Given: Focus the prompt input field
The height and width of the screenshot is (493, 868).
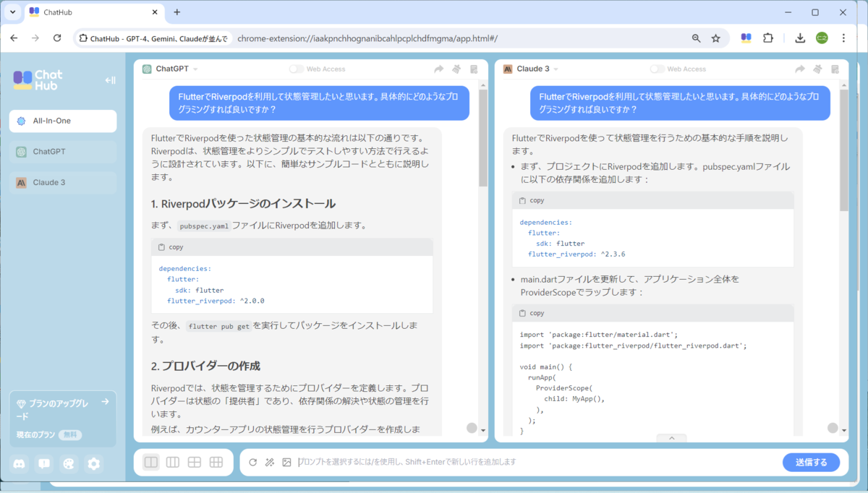Looking at the screenshot, I should point(535,462).
